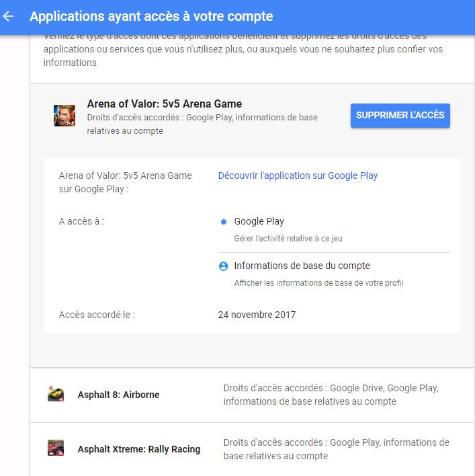Image resolution: width=475 pixels, height=476 pixels.
Task: Click the profile icon beside Informations de base
Action: [x=224, y=266]
